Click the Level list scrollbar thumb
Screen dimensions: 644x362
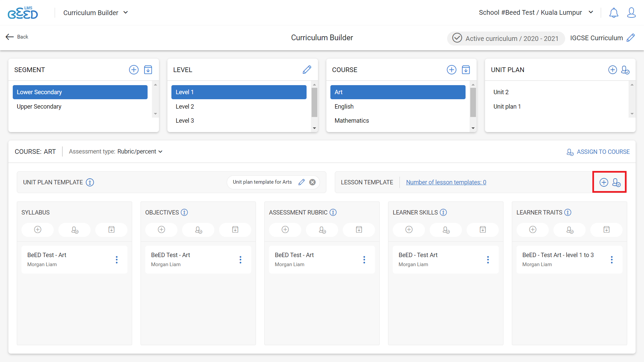click(x=314, y=102)
